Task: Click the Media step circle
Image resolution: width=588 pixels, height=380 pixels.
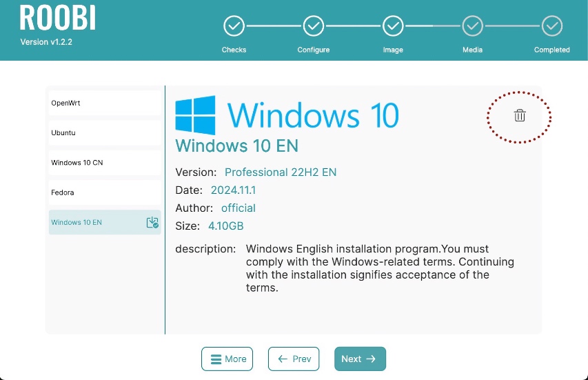Action: pos(472,26)
